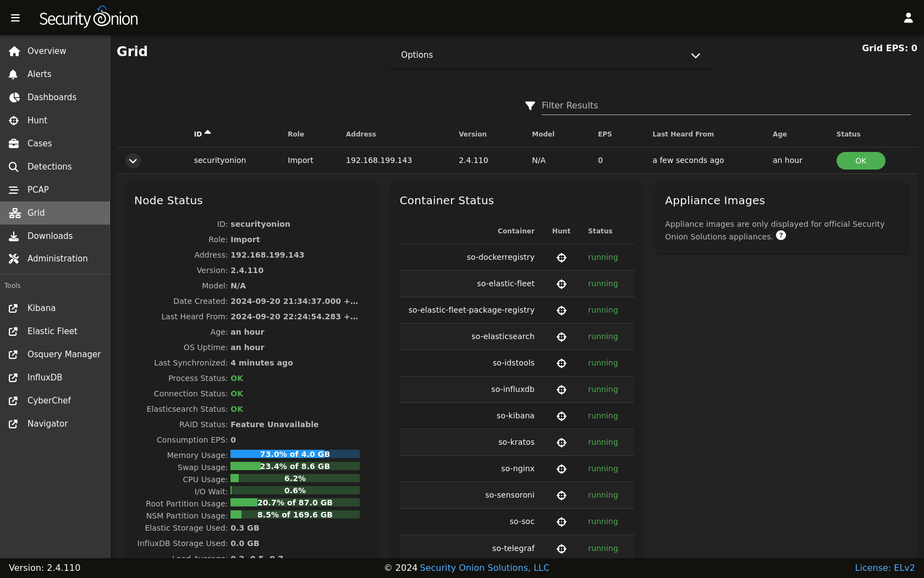Image resolution: width=924 pixels, height=578 pixels.
Task: Click the CPU Usage progress bar
Action: (x=295, y=478)
